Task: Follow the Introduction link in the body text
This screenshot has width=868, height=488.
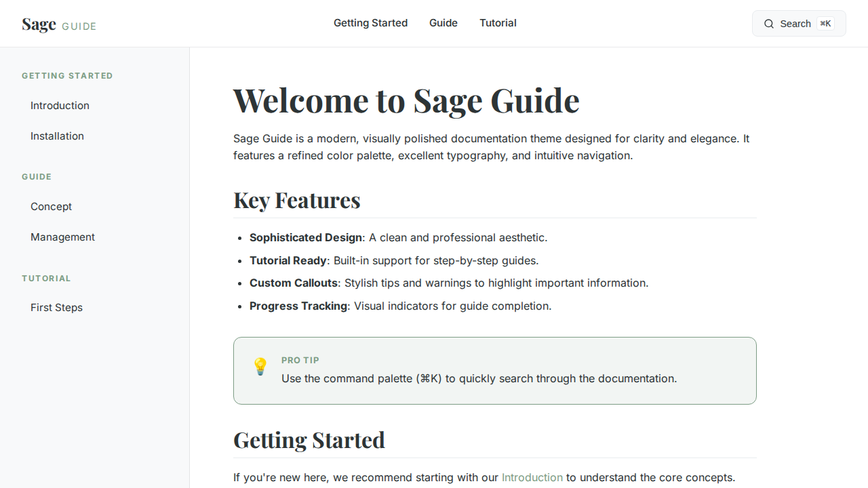Action: 532,477
